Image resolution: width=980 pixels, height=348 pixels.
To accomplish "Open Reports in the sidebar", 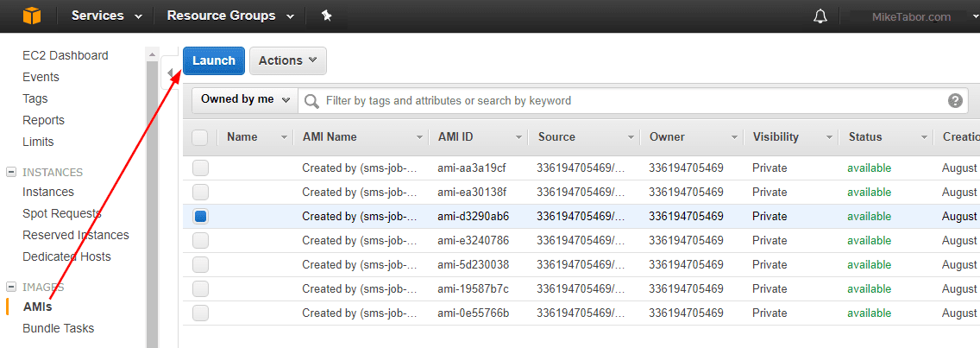I will point(44,120).
